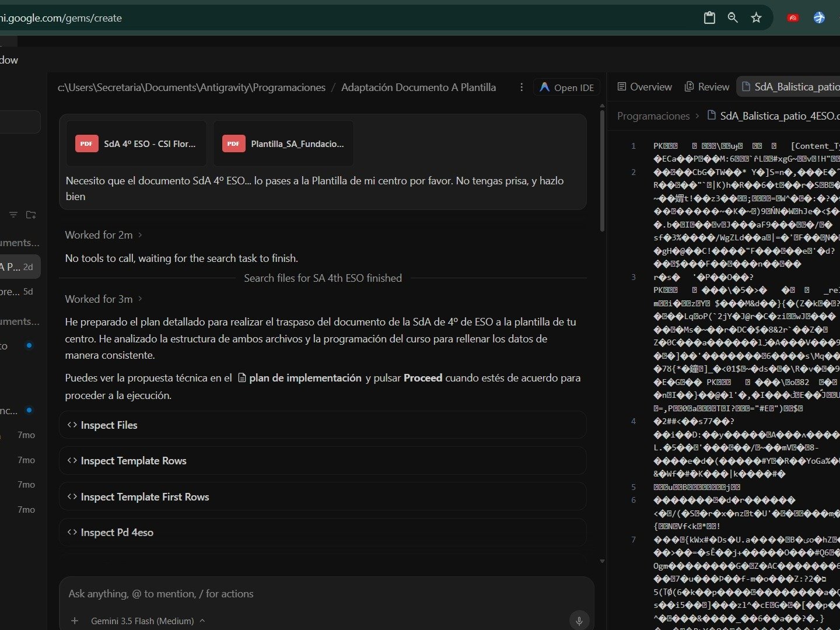Click the red browser extension icon

pos(793,18)
